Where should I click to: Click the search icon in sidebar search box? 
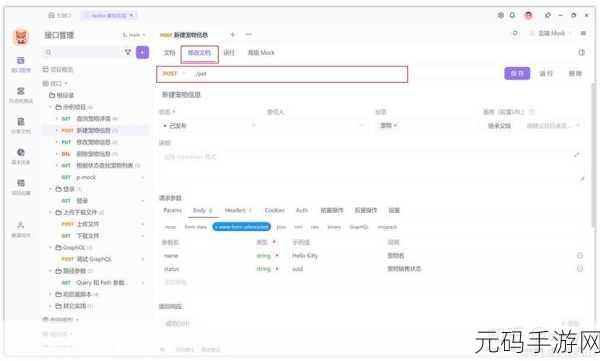click(x=49, y=52)
